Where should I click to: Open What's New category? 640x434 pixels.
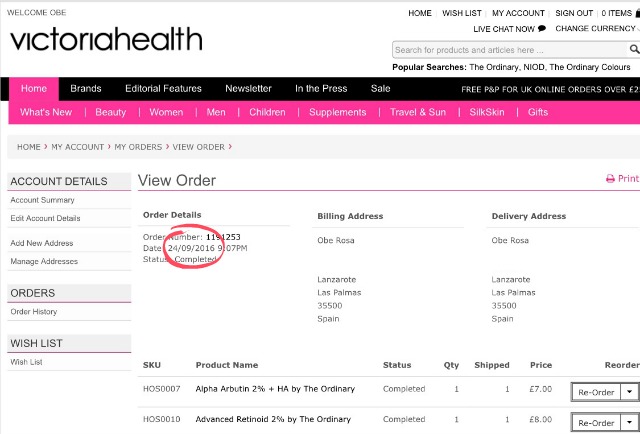[46, 112]
